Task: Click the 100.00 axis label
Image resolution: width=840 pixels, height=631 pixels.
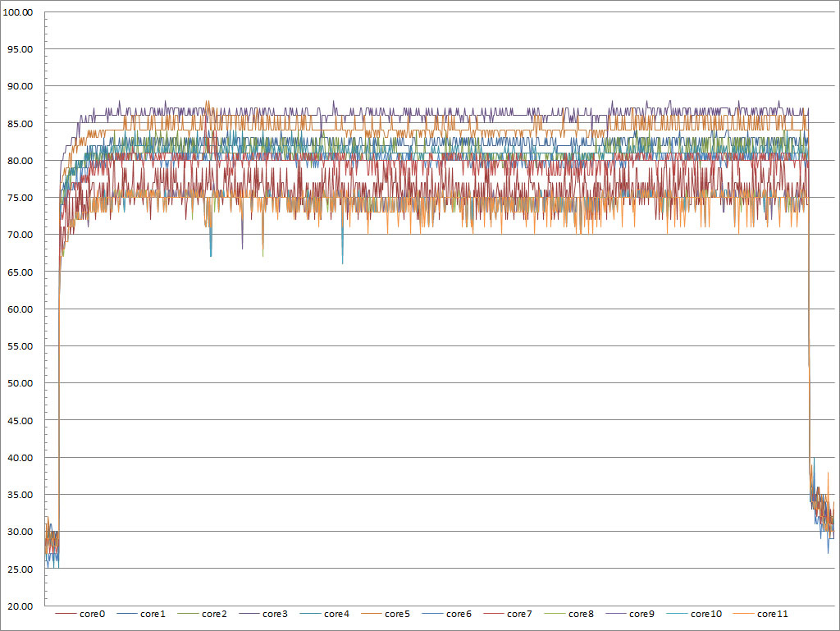Action: coord(18,12)
